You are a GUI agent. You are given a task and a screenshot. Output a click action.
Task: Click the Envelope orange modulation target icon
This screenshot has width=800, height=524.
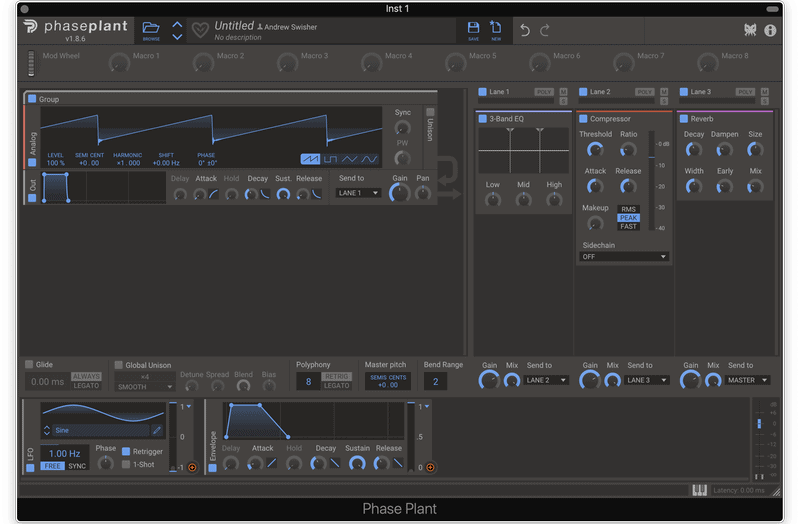(x=431, y=467)
